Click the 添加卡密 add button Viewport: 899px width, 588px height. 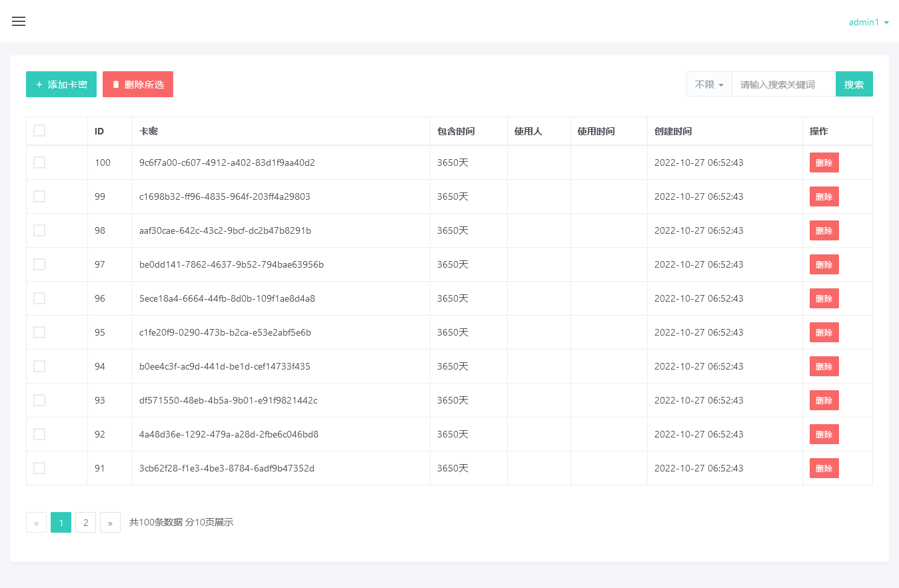61,85
